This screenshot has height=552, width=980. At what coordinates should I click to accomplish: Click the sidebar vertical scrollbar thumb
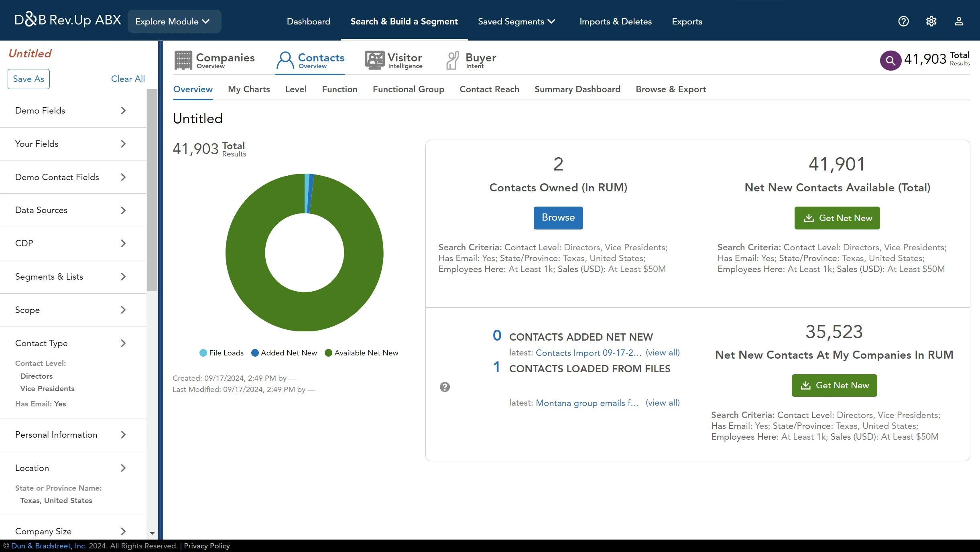point(152,190)
